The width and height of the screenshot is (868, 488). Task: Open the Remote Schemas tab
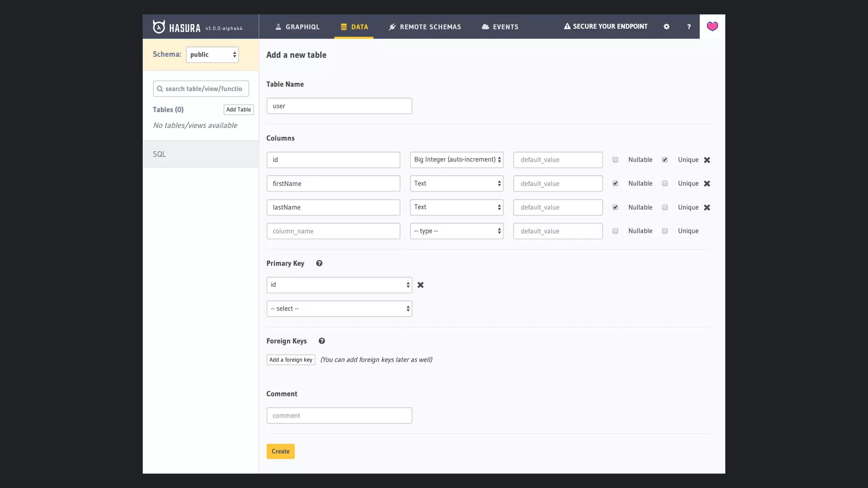pyautogui.click(x=425, y=27)
